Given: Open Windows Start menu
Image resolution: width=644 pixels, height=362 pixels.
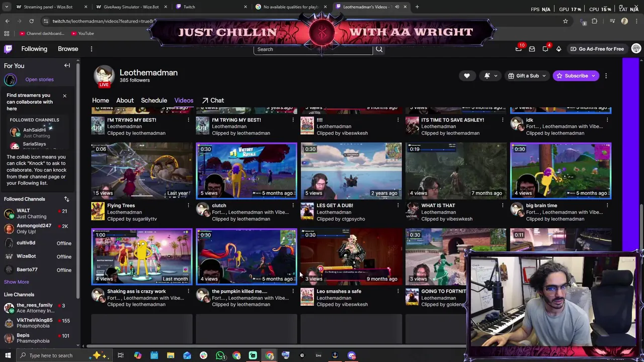Looking at the screenshot, I should point(8,355).
